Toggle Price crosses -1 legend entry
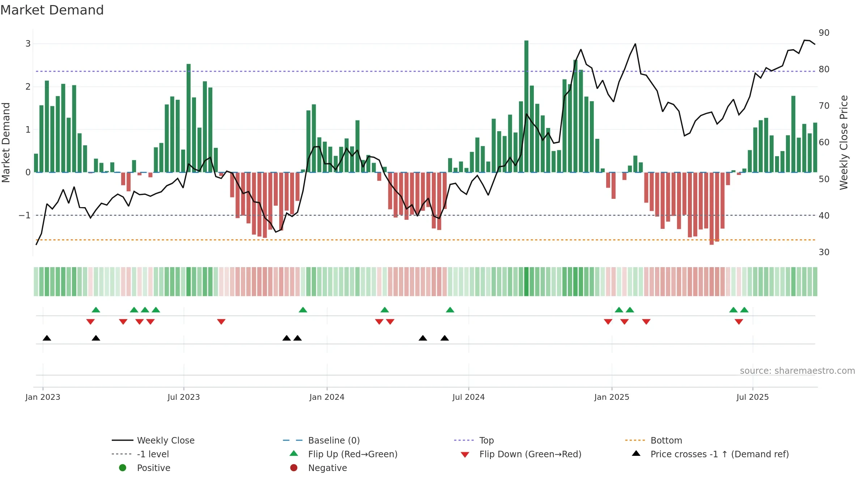 [x=710, y=454]
